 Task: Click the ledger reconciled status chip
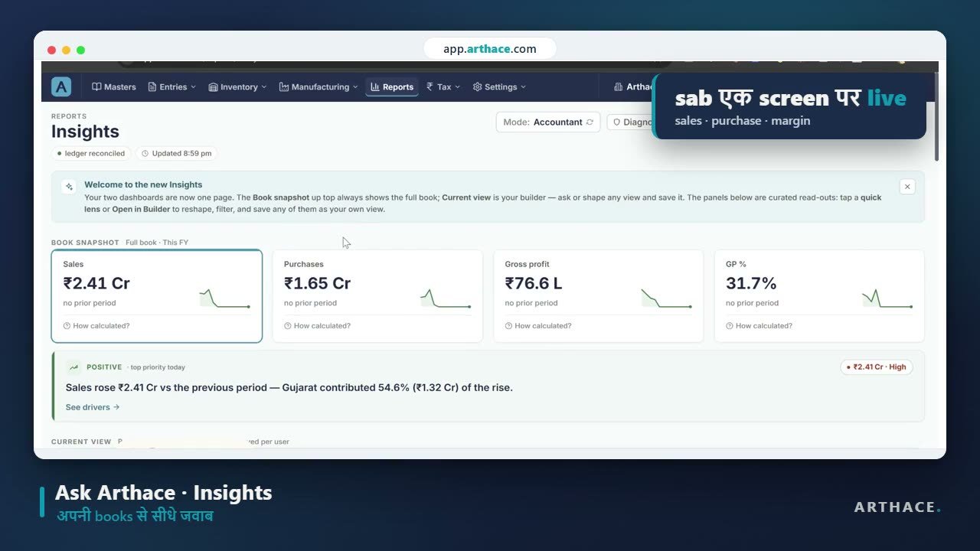pyautogui.click(x=91, y=153)
